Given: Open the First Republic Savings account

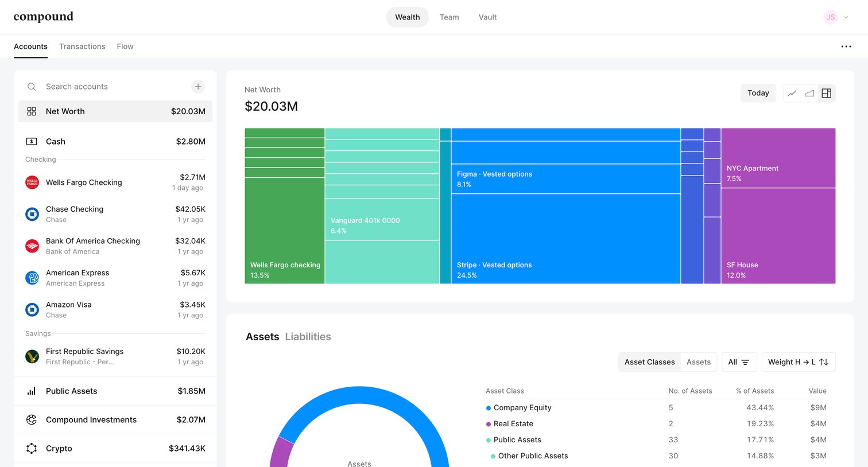Looking at the screenshot, I should [115, 356].
